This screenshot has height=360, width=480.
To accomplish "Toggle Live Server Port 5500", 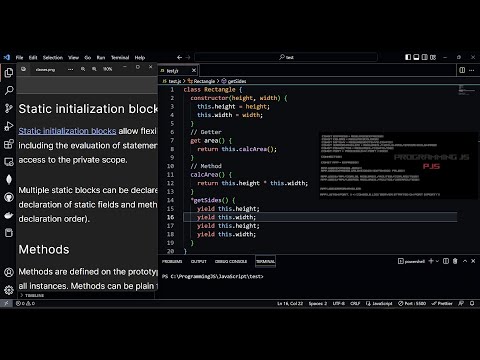I will (412, 303).
